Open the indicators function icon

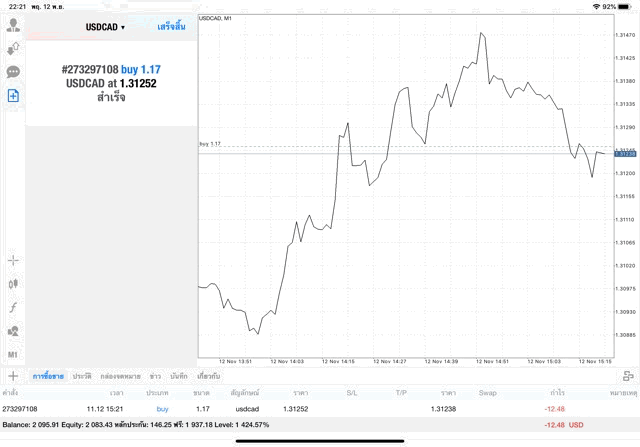click(x=13, y=307)
